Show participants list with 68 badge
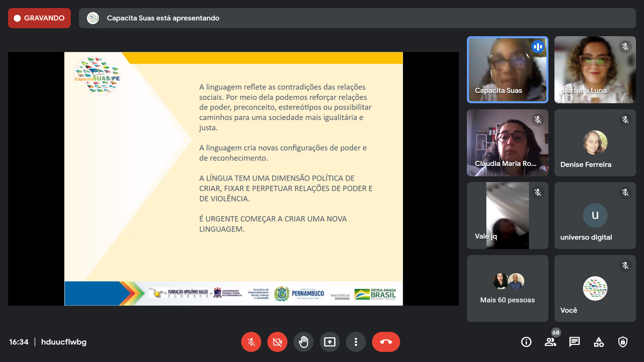Viewport: 644px width, 362px height. pyautogui.click(x=550, y=342)
